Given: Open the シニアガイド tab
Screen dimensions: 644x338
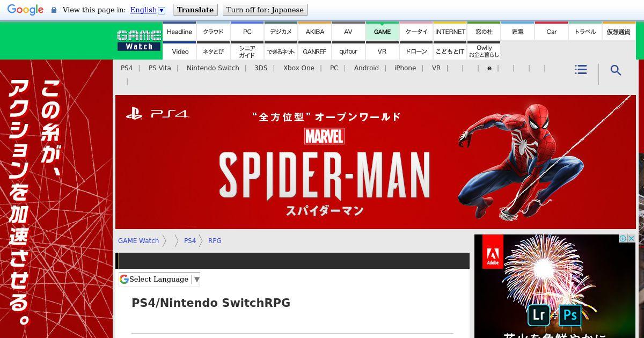Looking at the screenshot, I should (x=247, y=52).
